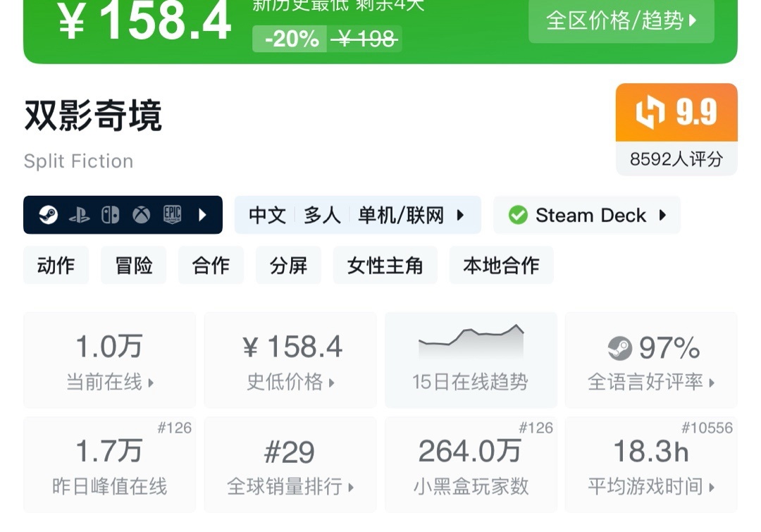Viewport: 761px width, 532px height.
Task: Select the PlayStation platform icon
Action: pyautogui.click(x=79, y=215)
